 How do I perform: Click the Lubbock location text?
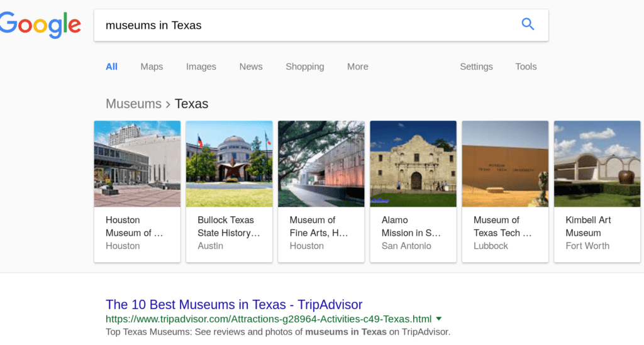pyautogui.click(x=491, y=246)
